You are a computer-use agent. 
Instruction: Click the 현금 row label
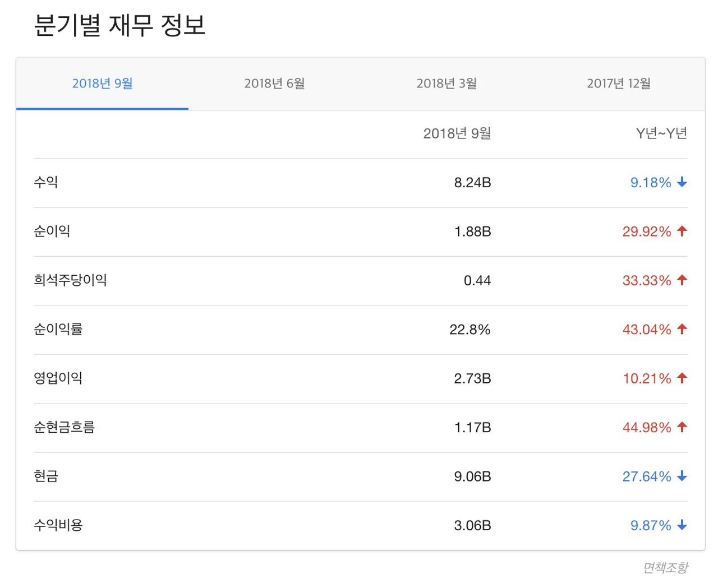click(x=46, y=476)
